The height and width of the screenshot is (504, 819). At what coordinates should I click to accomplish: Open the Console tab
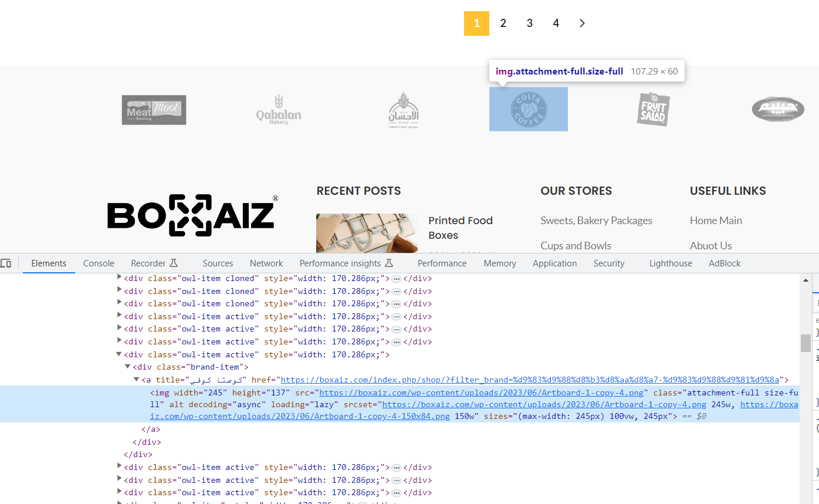(x=99, y=263)
